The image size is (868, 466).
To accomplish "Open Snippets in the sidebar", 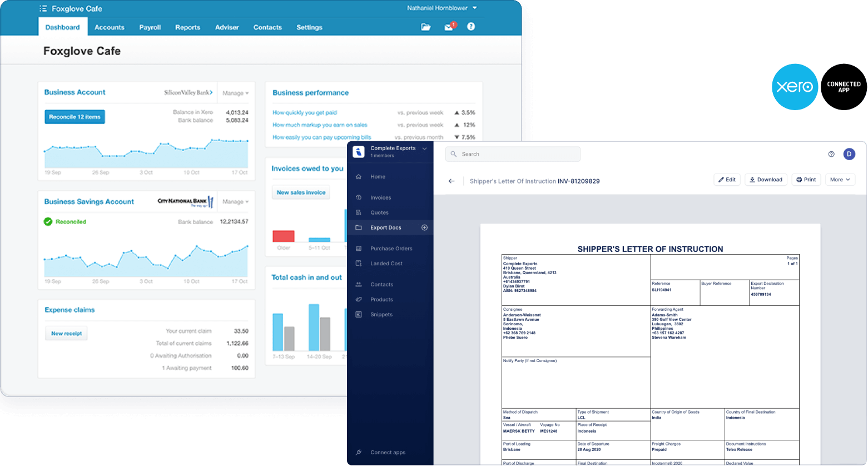I will (381, 314).
